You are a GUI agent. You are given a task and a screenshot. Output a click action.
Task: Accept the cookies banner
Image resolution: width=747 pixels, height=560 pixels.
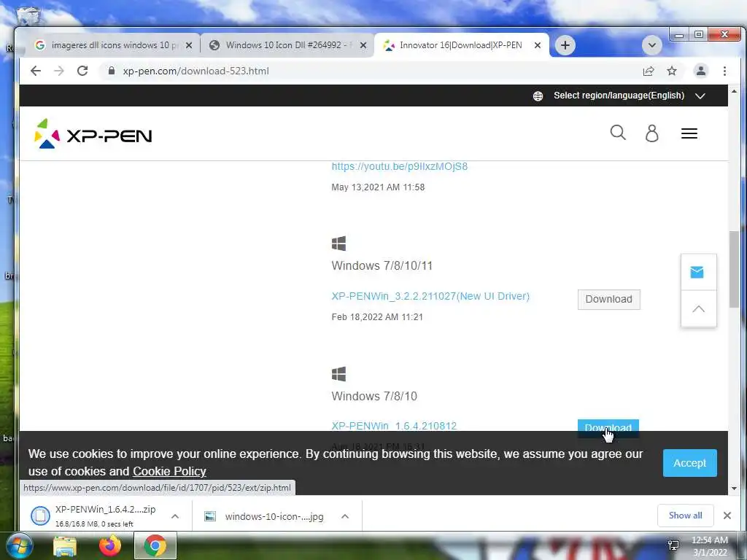[690, 463]
